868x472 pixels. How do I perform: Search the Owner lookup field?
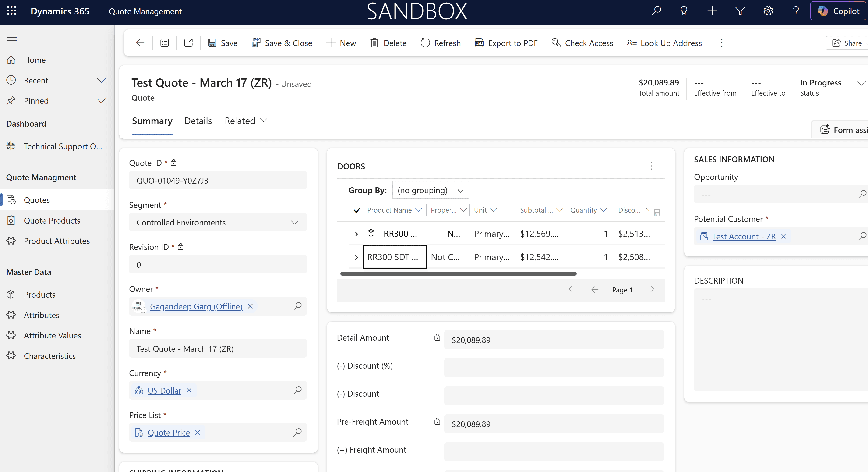click(297, 306)
